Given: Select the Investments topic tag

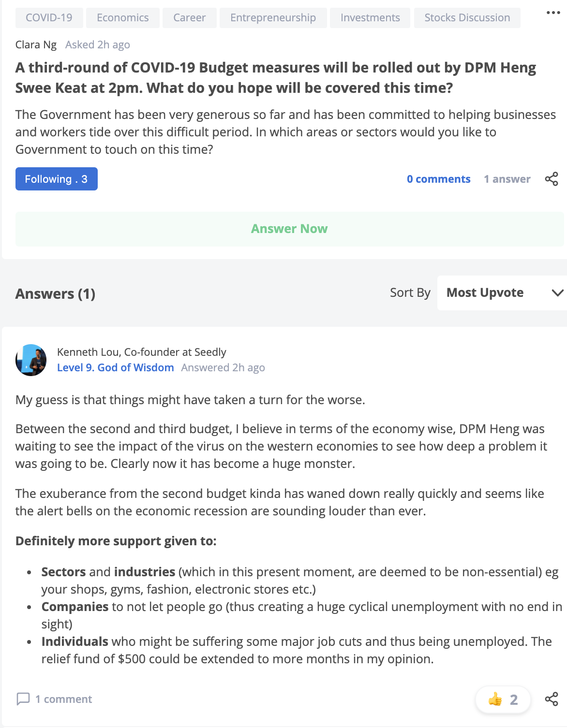Looking at the screenshot, I should (370, 18).
